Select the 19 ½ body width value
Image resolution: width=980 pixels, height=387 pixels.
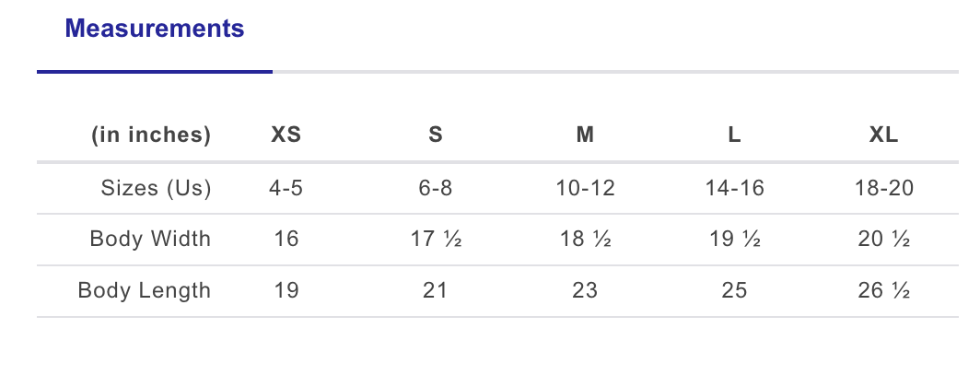pyautogui.click(x=734, y=240)
